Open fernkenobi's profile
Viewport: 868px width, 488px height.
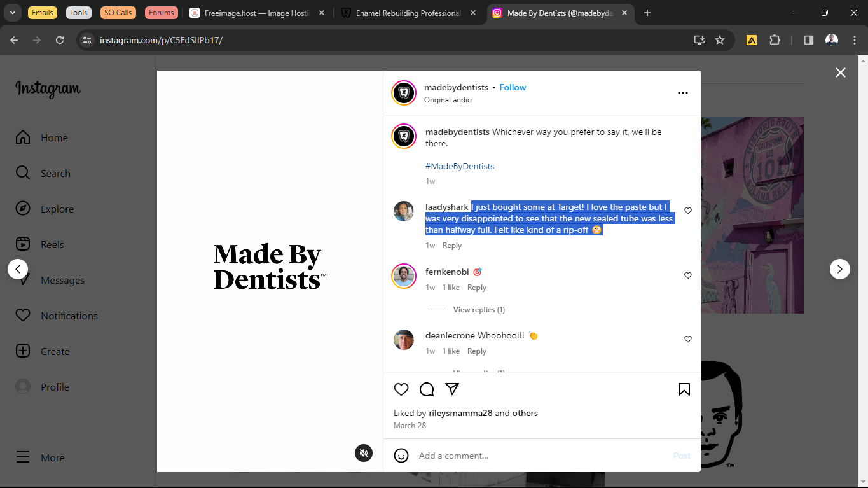(447, 272)
